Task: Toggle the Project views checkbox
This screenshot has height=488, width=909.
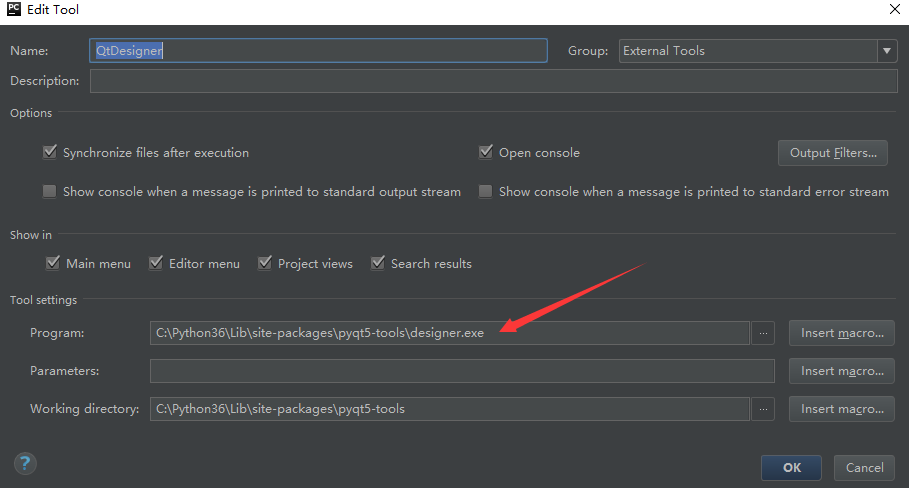Action: pos(264,263)
